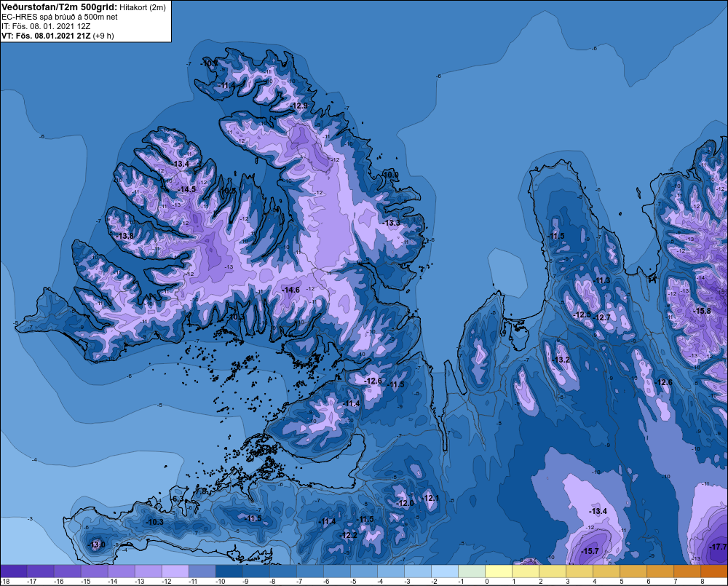Click the legend swatch starting at -6
The width and height of the screenshot is (728, 586).
[x=336, y=571]
